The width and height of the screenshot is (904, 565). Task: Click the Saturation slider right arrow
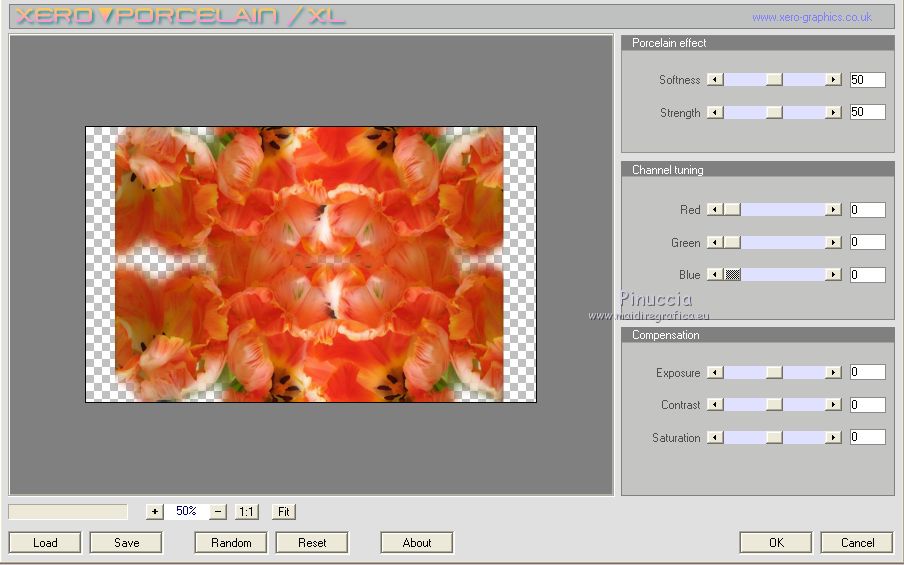833,438
